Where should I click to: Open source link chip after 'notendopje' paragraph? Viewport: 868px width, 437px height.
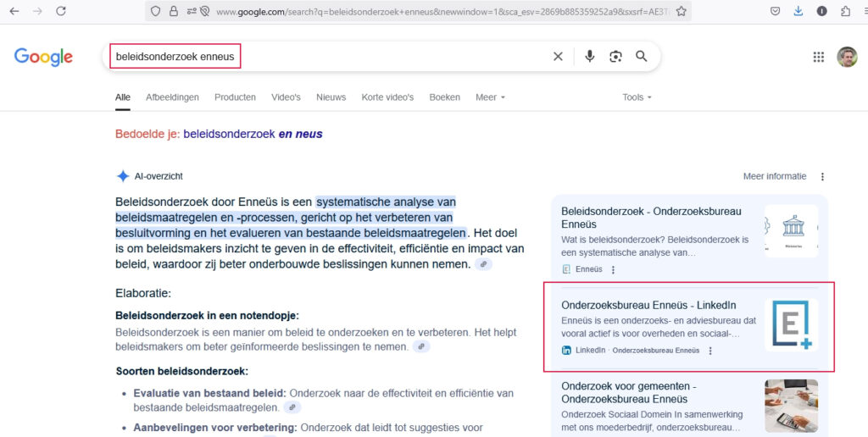pyautogui.click(x=421, y=347)
